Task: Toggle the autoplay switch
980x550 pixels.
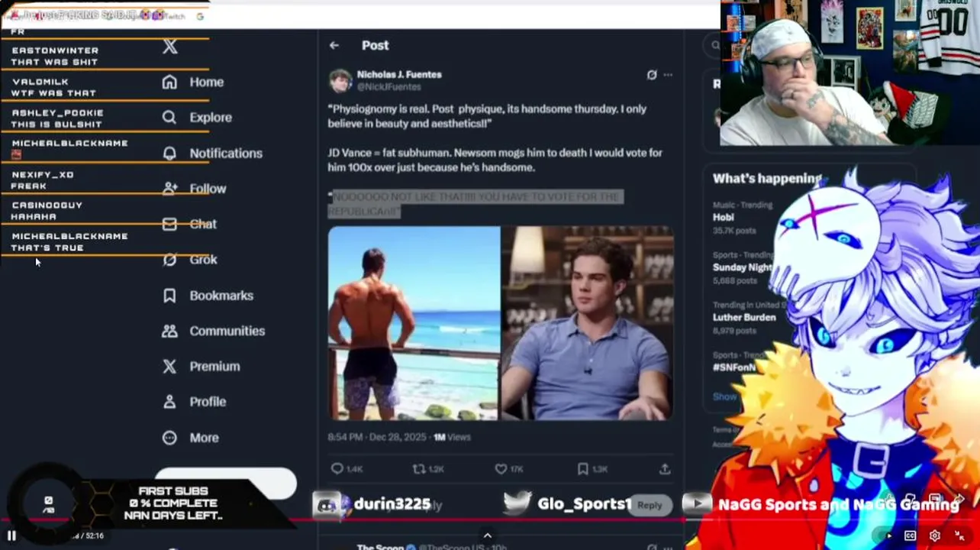Action: tap(885, 535)
